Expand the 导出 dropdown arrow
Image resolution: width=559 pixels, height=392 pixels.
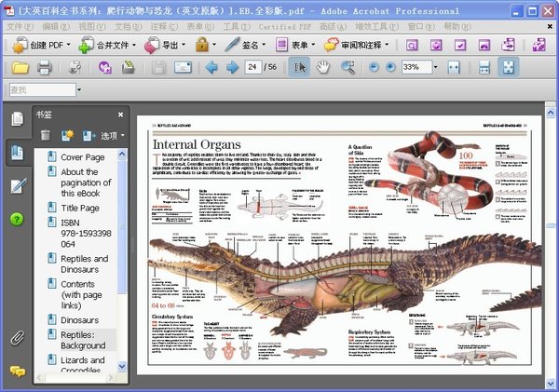click(184, 45)
